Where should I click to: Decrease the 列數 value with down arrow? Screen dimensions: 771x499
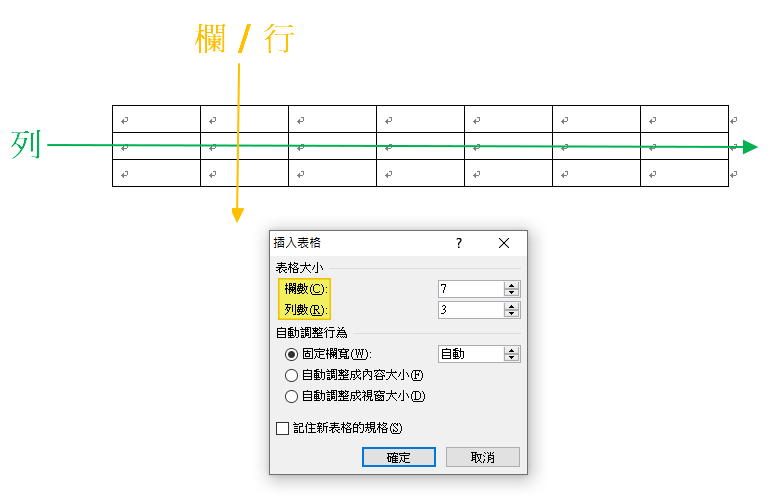511,313
